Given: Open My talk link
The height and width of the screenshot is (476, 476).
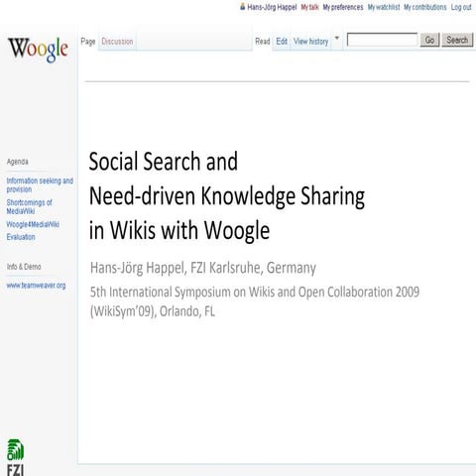Looking at the screenshot, I should coord(309,7).
